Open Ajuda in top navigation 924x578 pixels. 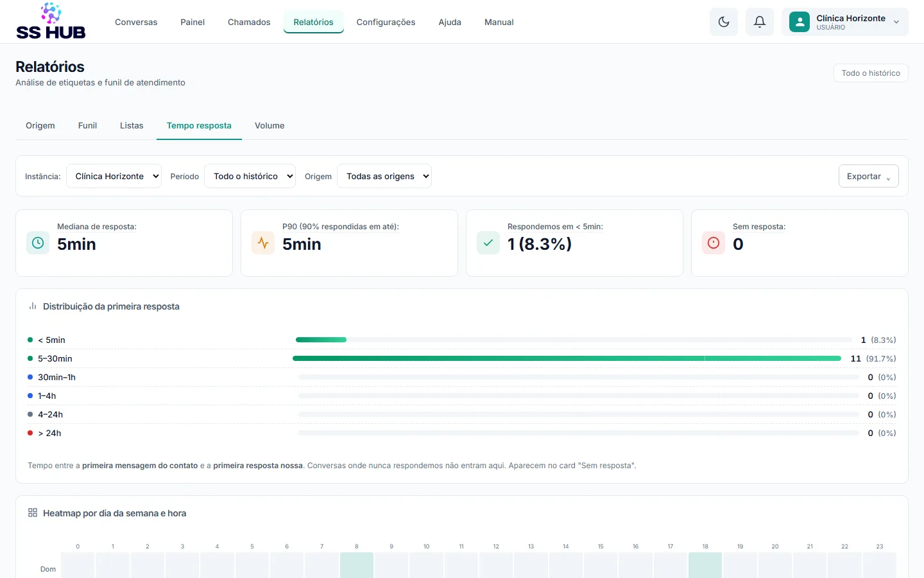(x=450, y=22)
